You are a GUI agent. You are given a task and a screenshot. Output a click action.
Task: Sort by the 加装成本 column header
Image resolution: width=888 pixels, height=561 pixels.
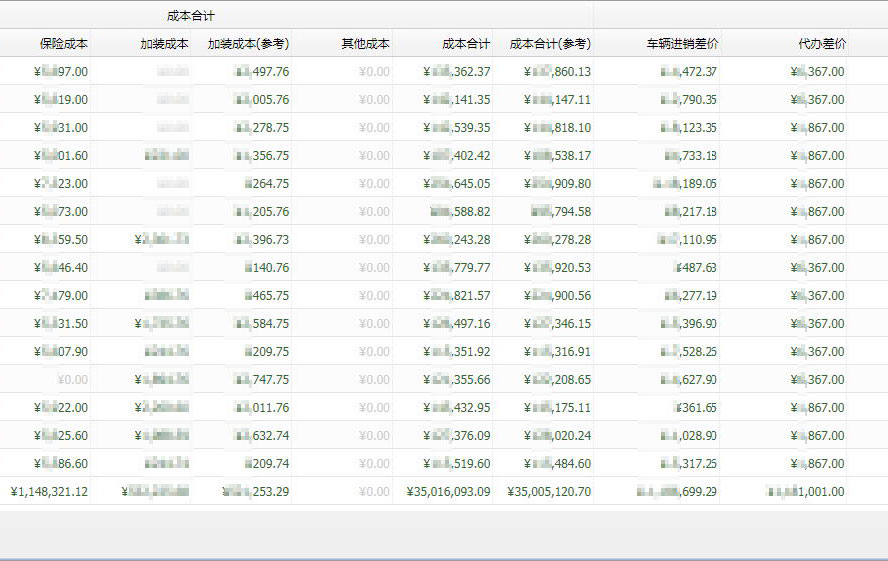point(164,44)
